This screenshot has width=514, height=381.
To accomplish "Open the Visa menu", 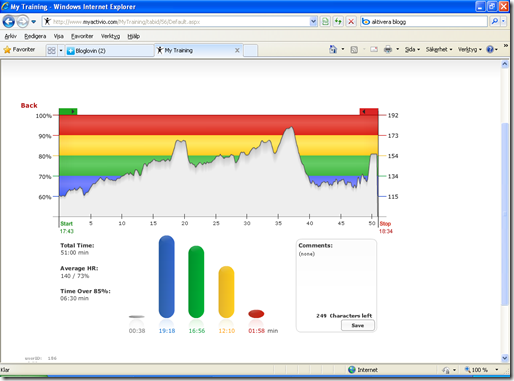I will click(x=59, y=36).
